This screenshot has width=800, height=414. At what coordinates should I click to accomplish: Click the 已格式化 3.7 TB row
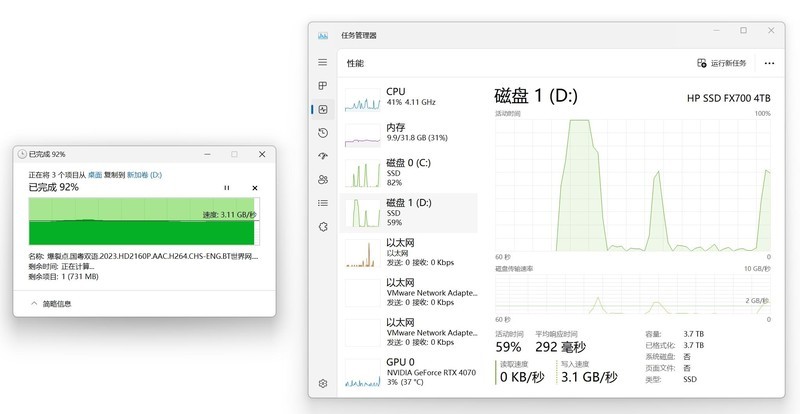point(674,345)
